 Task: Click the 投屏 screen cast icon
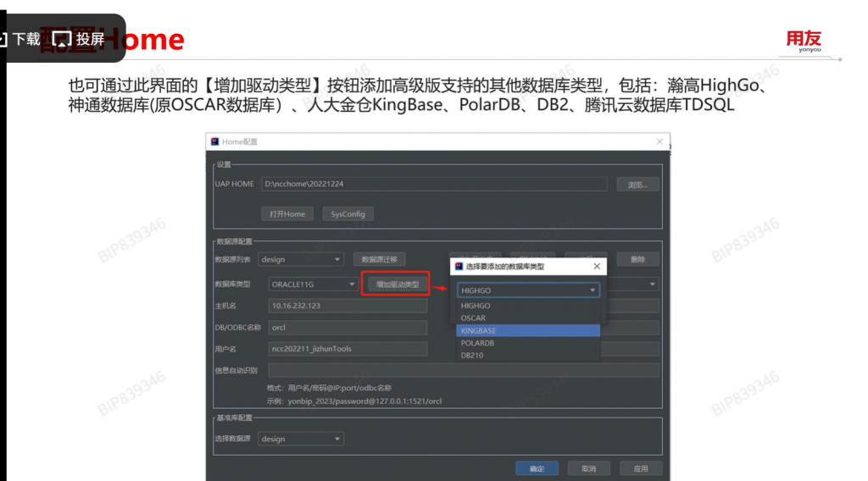click(62, 39)
